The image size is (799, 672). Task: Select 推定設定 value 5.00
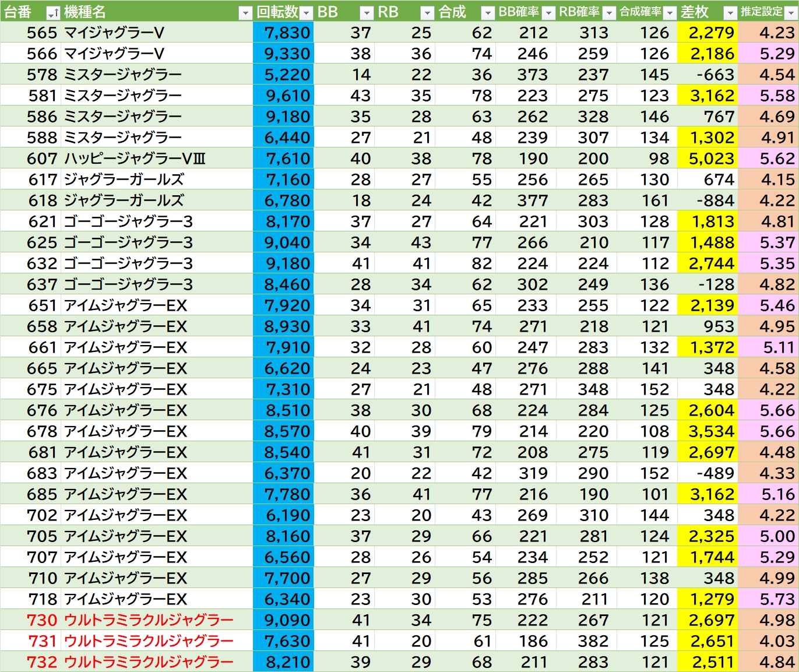[x=768, y=536]
